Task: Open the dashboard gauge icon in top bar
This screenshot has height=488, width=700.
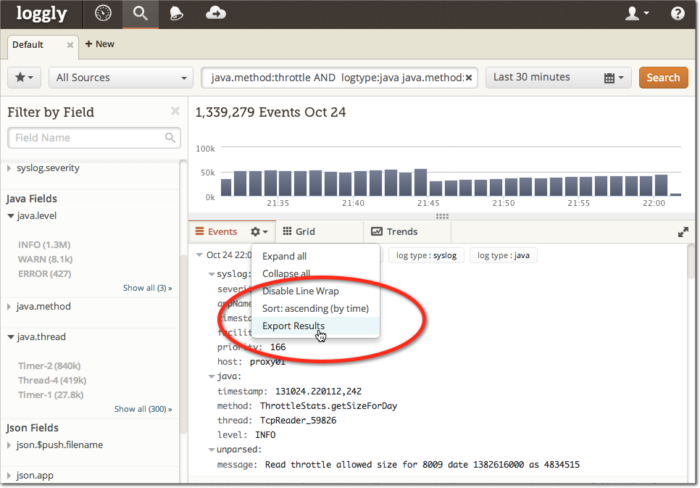Action: coord(103,13)
